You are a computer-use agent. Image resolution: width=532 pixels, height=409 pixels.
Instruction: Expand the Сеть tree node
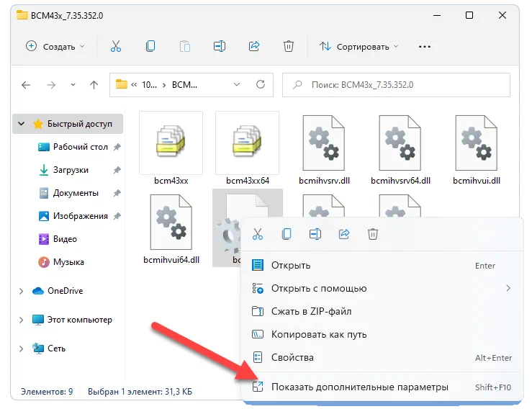21,349
